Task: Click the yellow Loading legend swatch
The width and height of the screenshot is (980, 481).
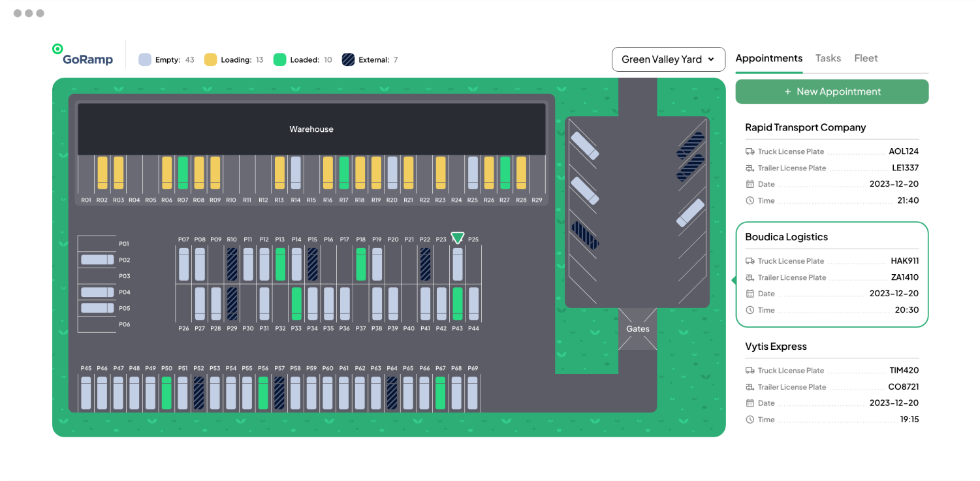Action: (211, 59)
